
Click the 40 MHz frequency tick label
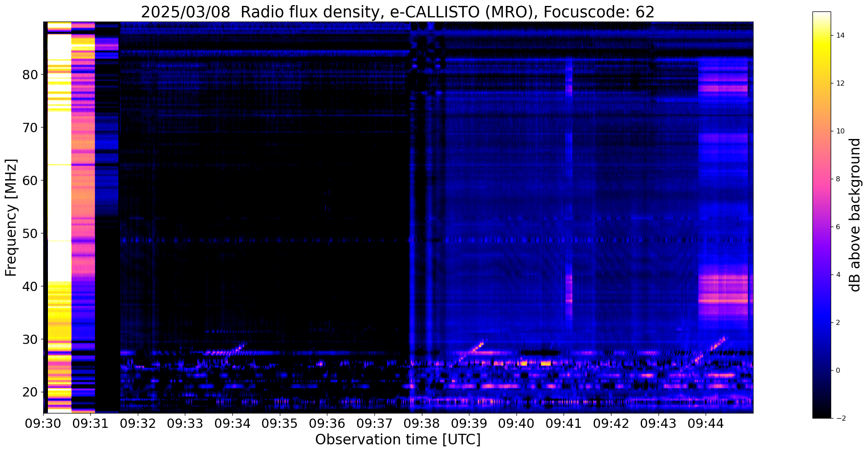tap(30, 286)
